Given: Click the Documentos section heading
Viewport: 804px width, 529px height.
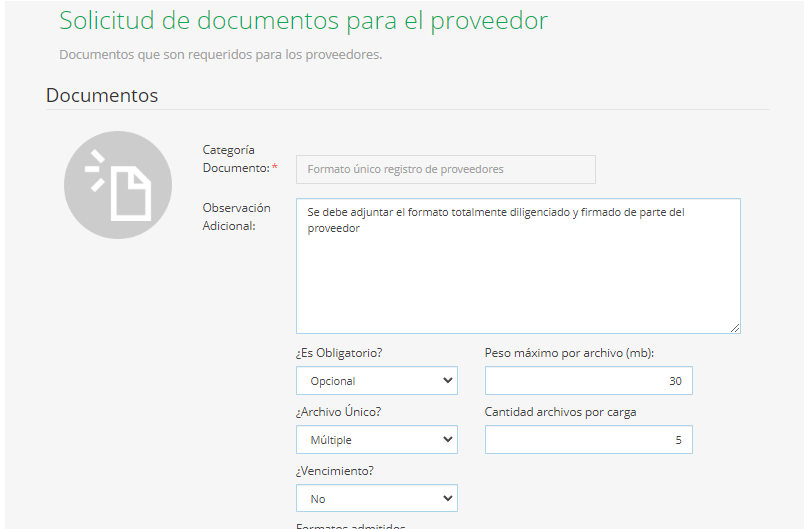Looking at the screenshot, I should point(102,96).
